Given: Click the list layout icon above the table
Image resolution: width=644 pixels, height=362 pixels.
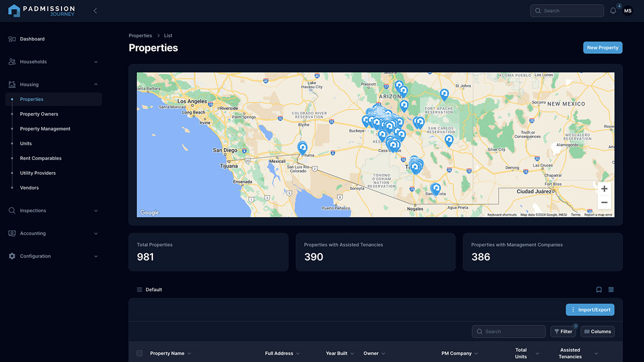Looking at the screenshot, I should [611, 290].
